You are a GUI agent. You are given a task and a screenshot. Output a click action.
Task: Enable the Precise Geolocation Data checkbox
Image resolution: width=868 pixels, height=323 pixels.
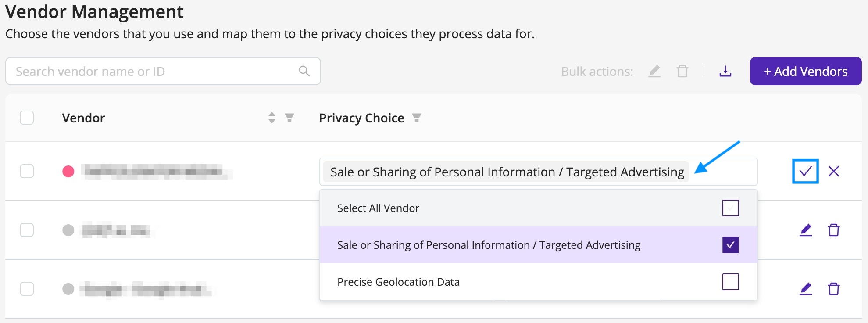click(x=730, y=281)
